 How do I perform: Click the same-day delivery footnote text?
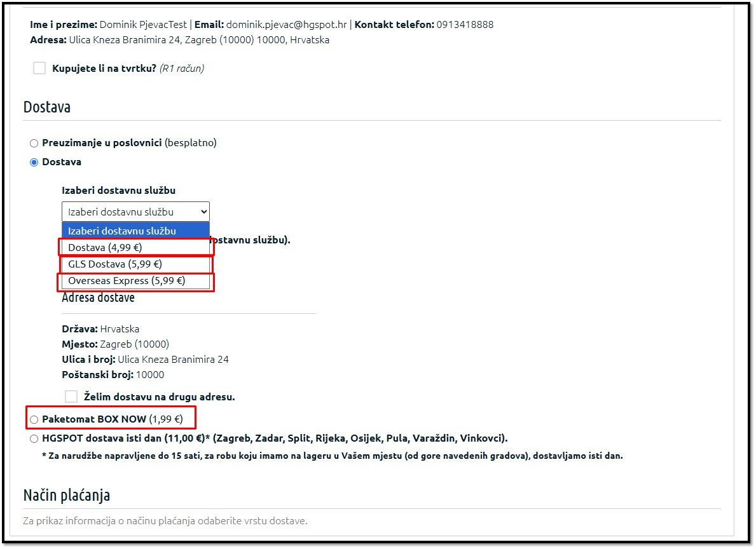coord(332,456)
